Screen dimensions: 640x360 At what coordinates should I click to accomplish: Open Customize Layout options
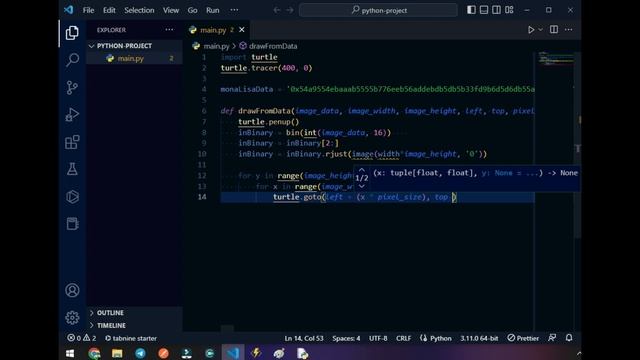pos(509,10)
